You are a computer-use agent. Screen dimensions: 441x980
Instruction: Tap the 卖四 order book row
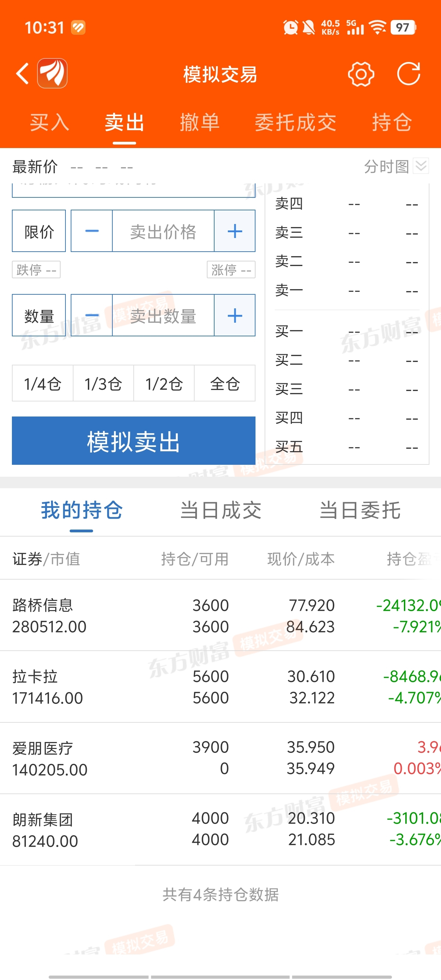347,204
